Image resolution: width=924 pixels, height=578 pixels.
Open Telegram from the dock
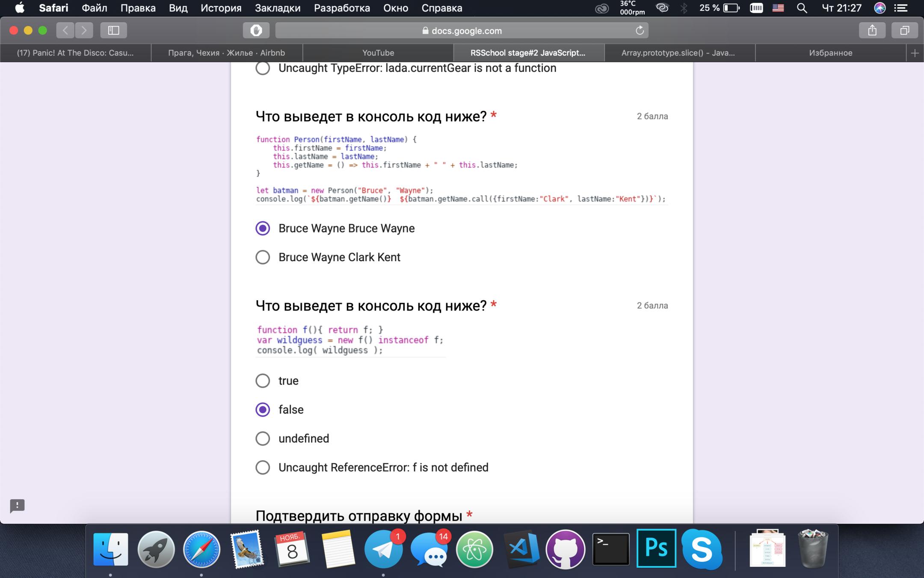[383, 549]
